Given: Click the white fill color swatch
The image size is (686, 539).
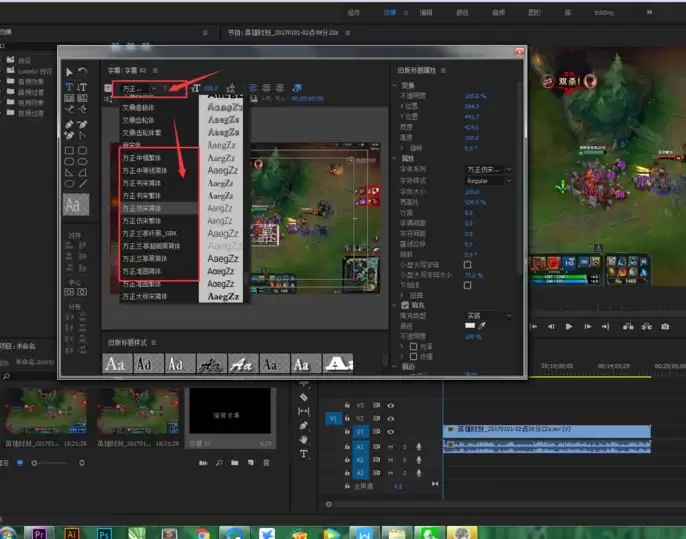Looking at the screenshot, I should 469,325.
